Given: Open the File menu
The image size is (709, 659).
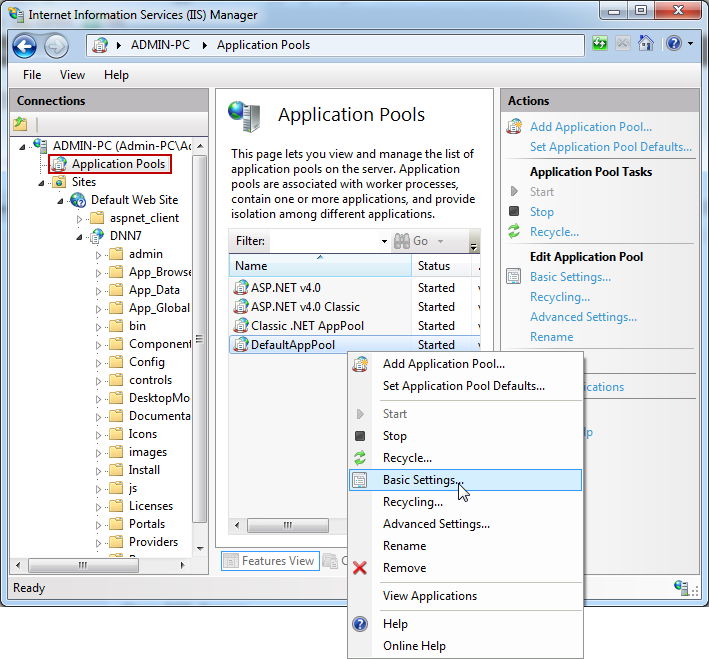Looking at the screenshot, I should (32, 75).
